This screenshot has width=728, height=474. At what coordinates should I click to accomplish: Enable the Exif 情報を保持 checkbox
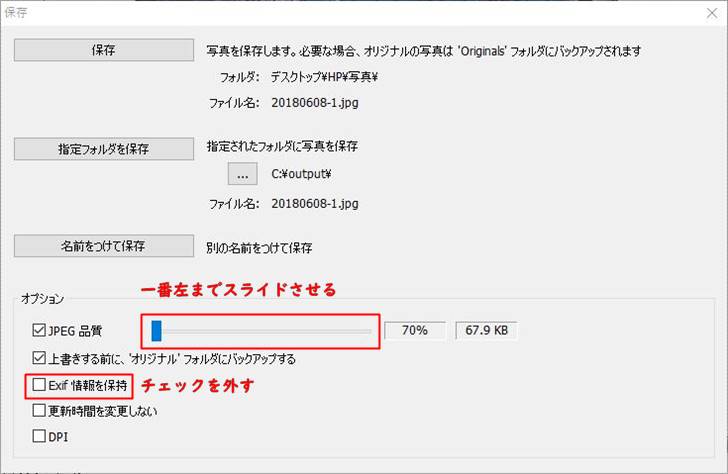point(40,384)
